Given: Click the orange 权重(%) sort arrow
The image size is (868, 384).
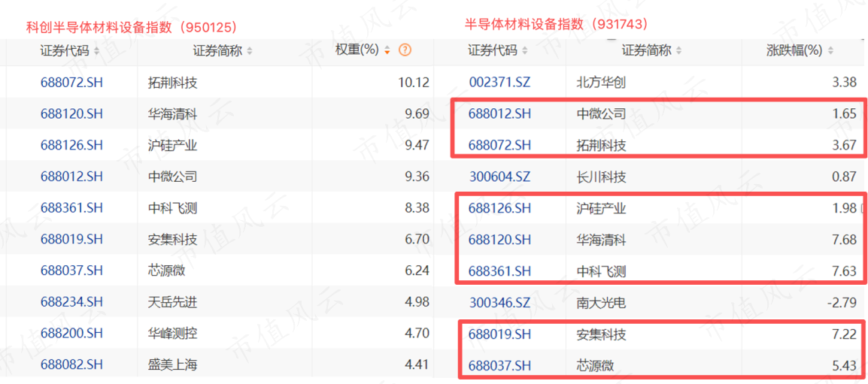Looking at the screenshot, I should coord(387,50).
